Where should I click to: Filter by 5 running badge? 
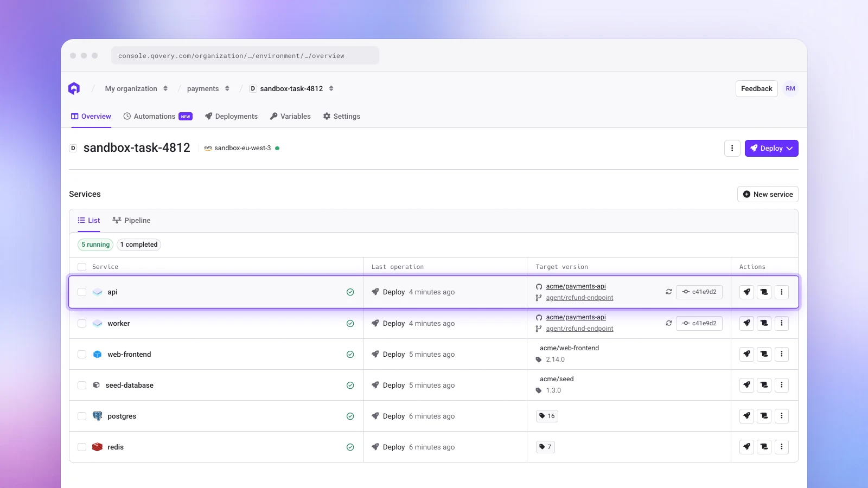(x=95, y=245)
